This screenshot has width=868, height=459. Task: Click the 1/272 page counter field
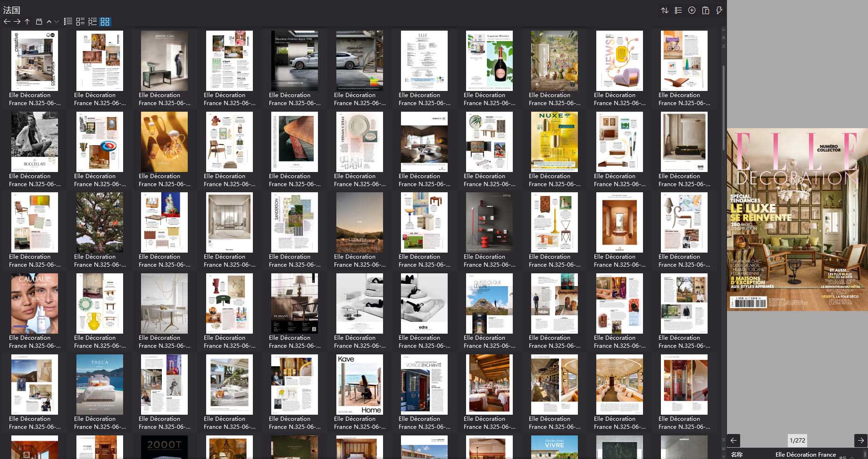pyautogui.click(x=797, y=440)
